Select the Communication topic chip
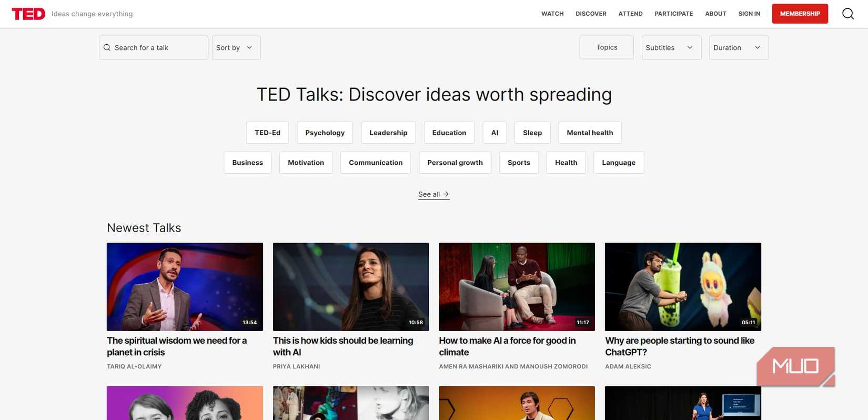Screen dimensions: 868x420 376,163
